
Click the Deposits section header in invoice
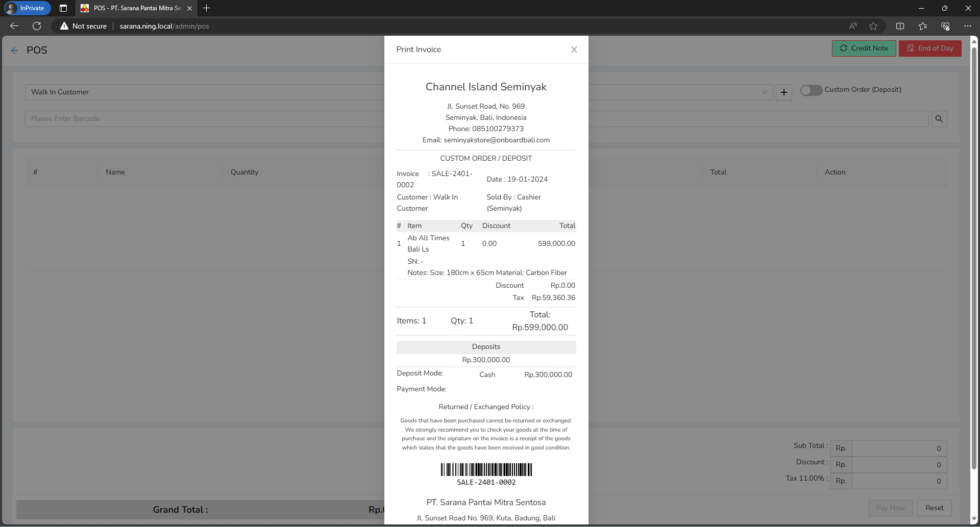tap(486, 347)
